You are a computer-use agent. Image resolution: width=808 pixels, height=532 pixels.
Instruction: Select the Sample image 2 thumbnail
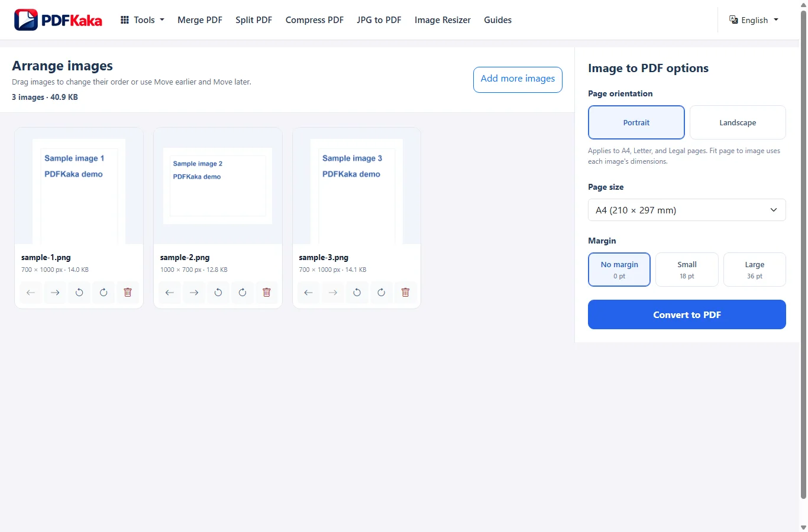tap(218, 186)
